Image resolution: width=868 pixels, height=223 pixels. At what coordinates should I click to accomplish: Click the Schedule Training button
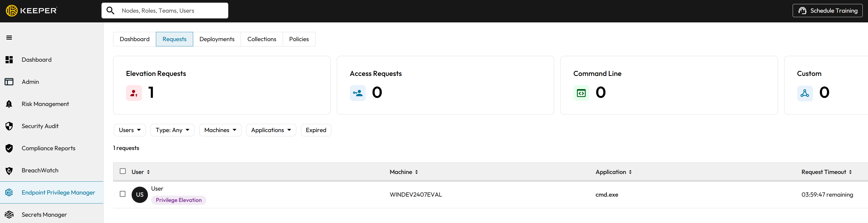pyautogui.click(x=827, y=11)
